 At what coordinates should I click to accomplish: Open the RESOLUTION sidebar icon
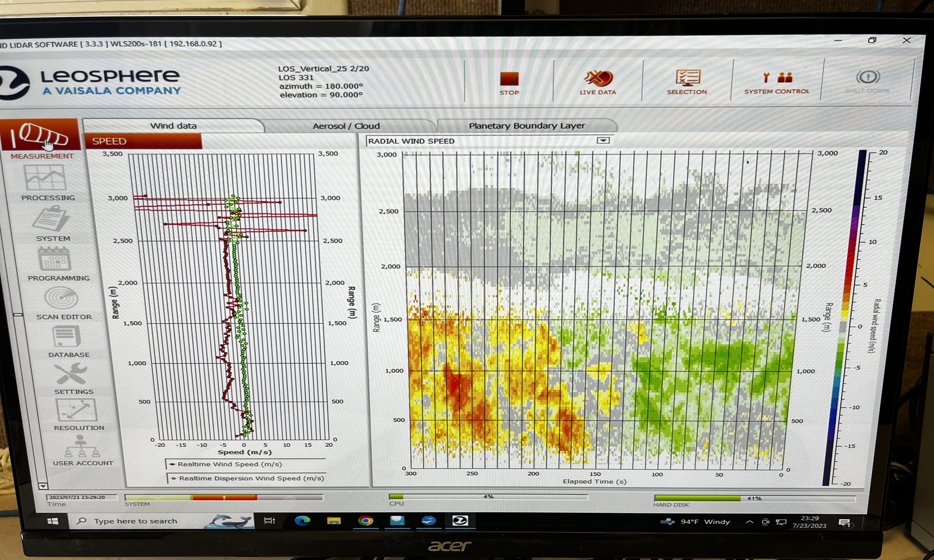tap(77, 410)
